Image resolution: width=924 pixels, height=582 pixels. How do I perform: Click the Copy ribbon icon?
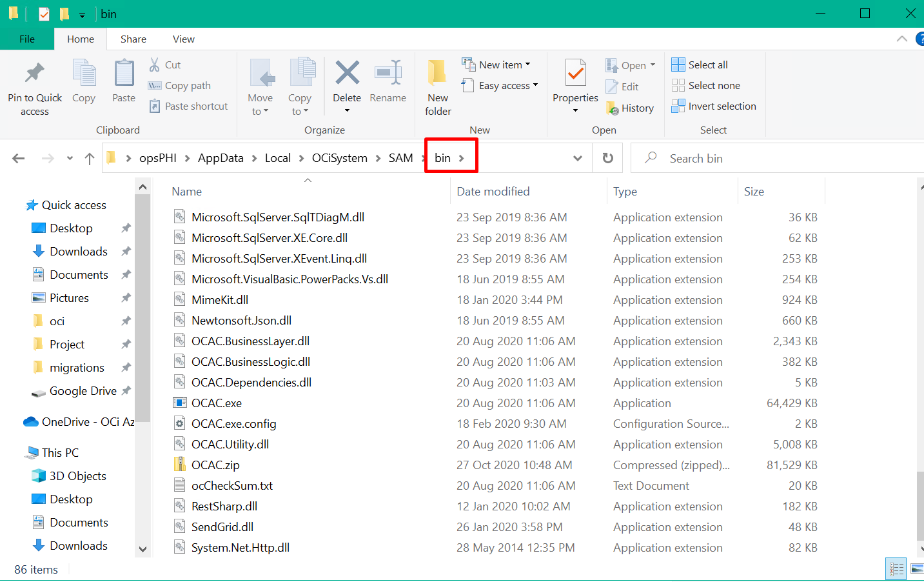84,73
